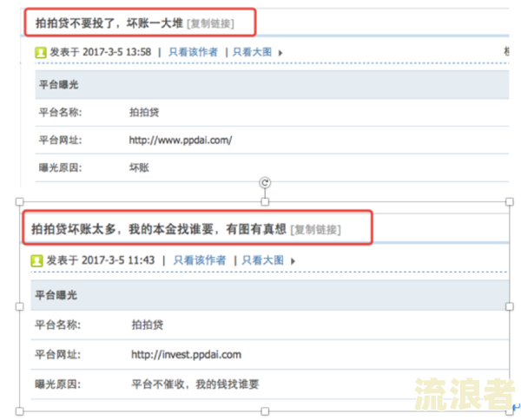Click the 曝光原因: label in the second table
This screenshot has width=521, height=420.
pos(58,384)
